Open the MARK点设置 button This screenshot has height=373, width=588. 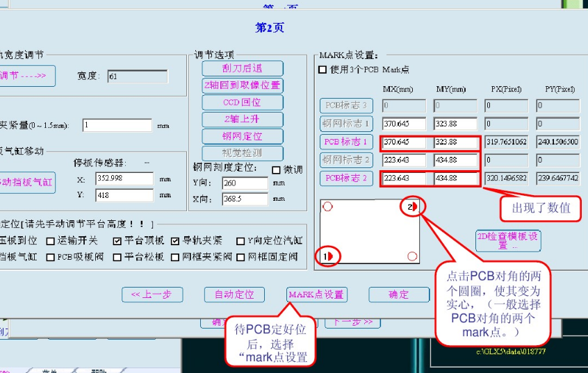point(317,295)
